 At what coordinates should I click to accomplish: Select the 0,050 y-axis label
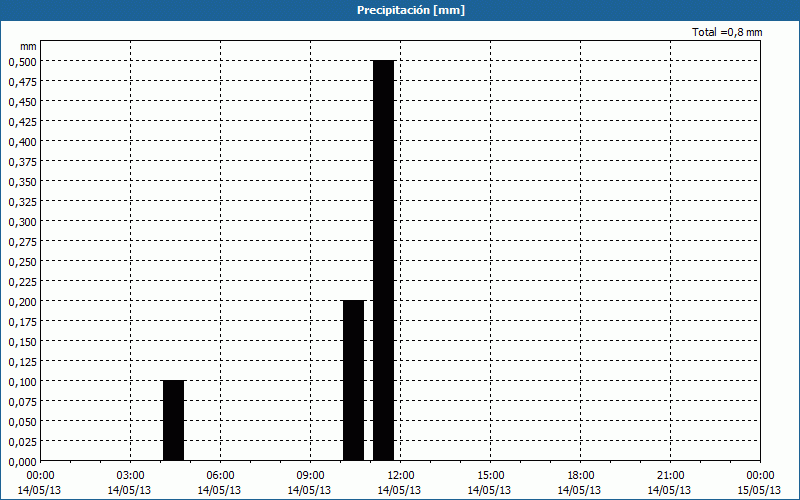pos(22,422)
